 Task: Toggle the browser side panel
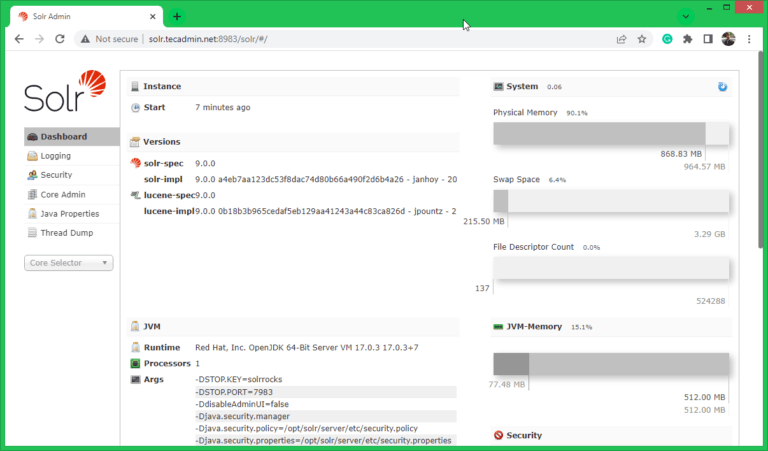707,39
